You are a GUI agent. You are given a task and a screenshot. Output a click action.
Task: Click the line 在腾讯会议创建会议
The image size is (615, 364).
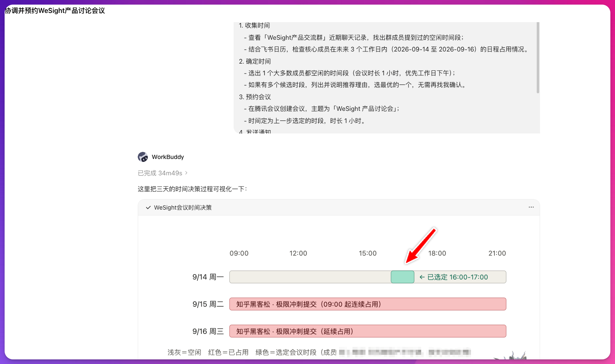point(322,108)
